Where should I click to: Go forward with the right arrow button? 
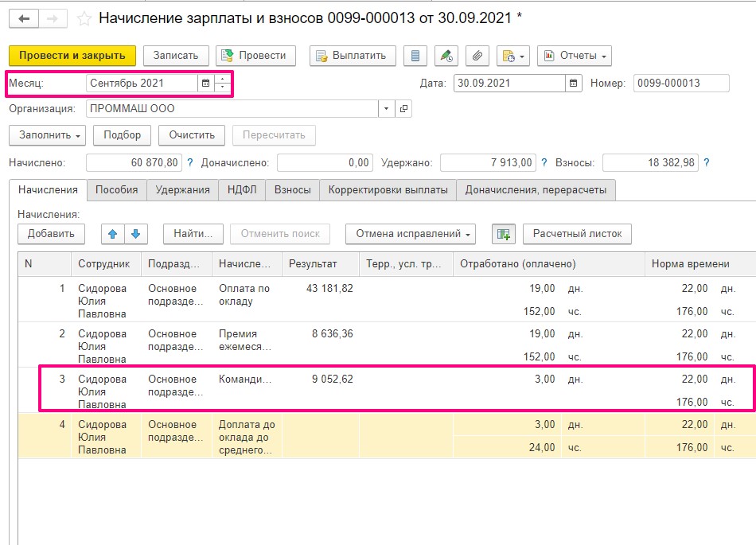click(x=53, y=19)
